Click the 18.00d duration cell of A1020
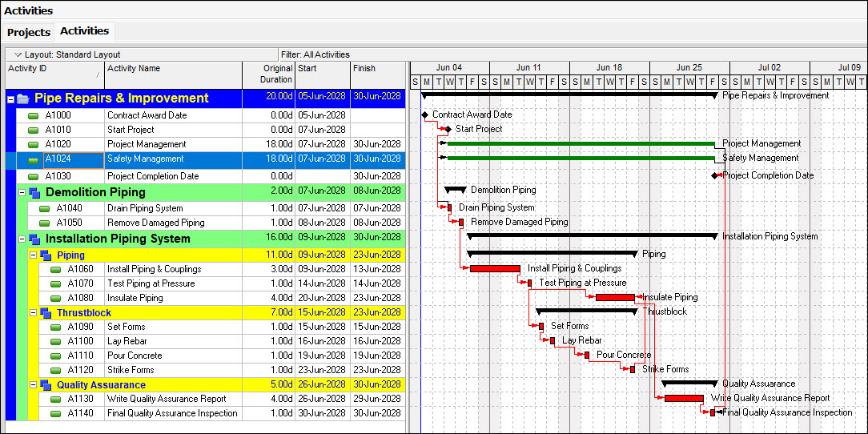Screen dimensions: 868x434 [268, 144]
